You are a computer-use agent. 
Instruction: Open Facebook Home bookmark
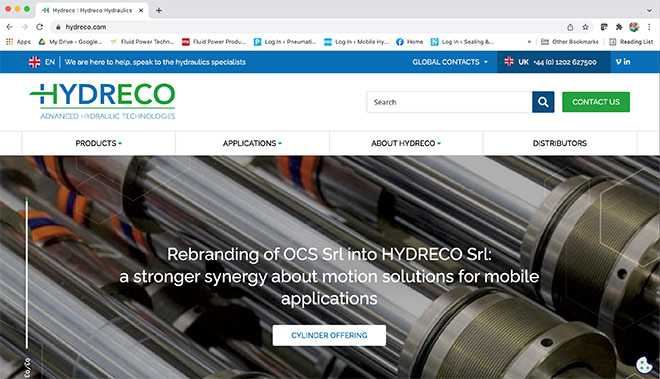tap(410, 42)
